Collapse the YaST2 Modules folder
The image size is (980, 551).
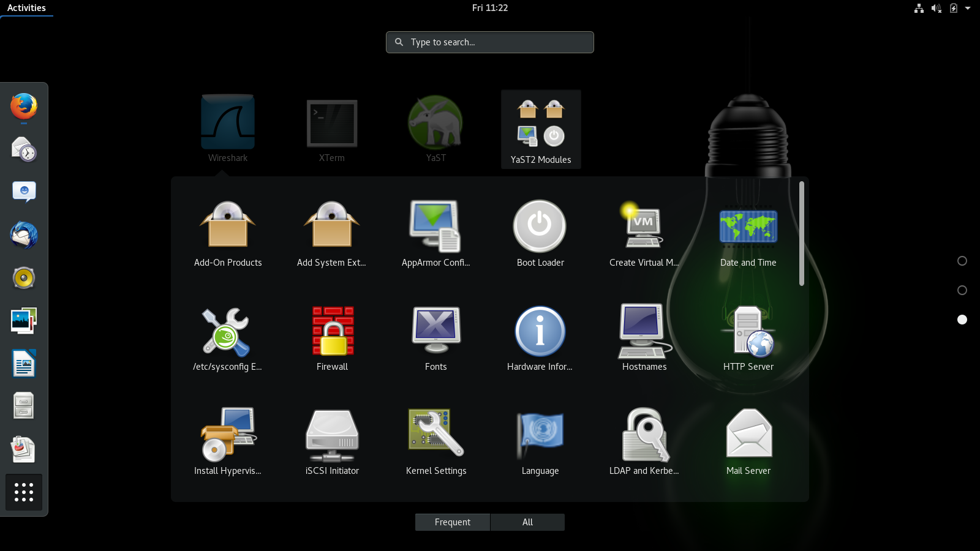pyautogui.click(x=540, y=129)
